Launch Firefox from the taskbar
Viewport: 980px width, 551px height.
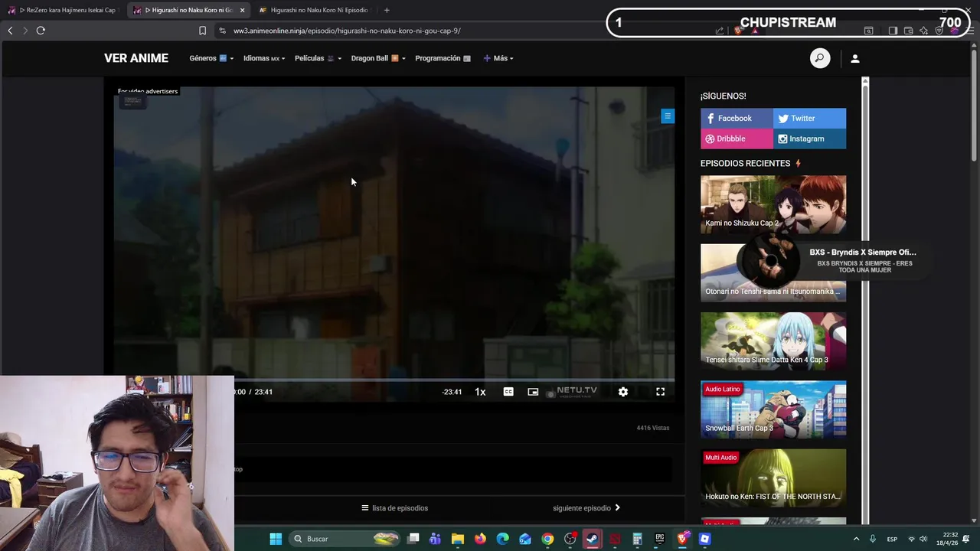tap(480, 539)
